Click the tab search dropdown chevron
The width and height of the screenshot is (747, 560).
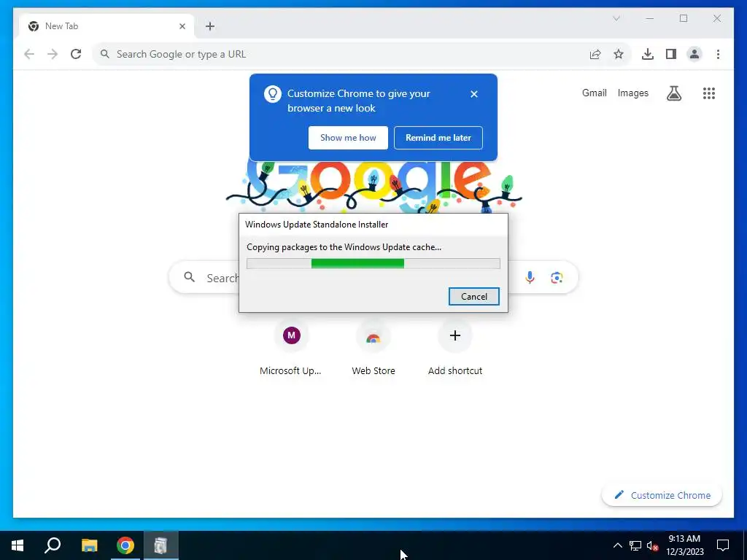tap(616, 18)
